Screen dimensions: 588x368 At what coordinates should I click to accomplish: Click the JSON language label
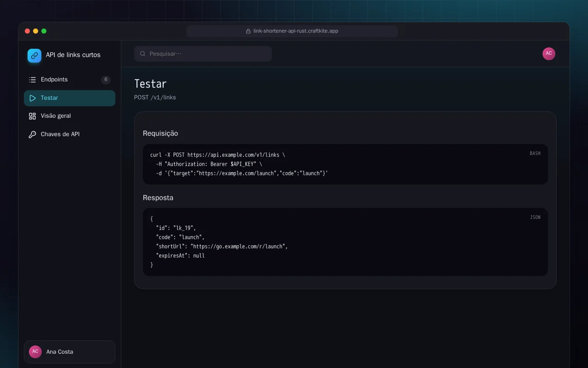click(x=535, y=218)
